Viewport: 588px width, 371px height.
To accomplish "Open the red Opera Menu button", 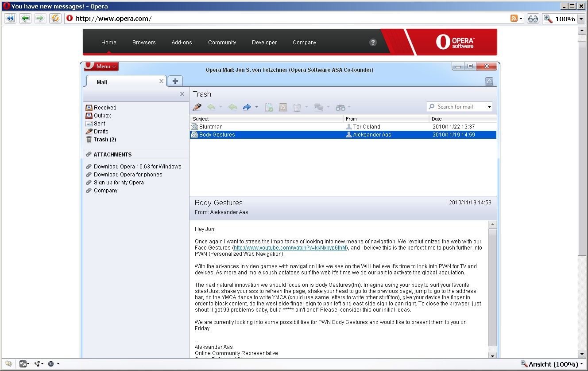I will pyautogui.click(x=101, y=66).
